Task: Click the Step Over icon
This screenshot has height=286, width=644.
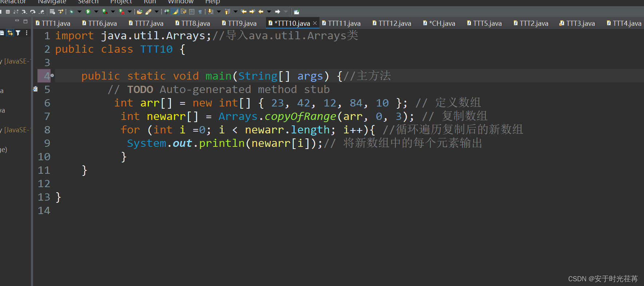Action: pos(33,12)
